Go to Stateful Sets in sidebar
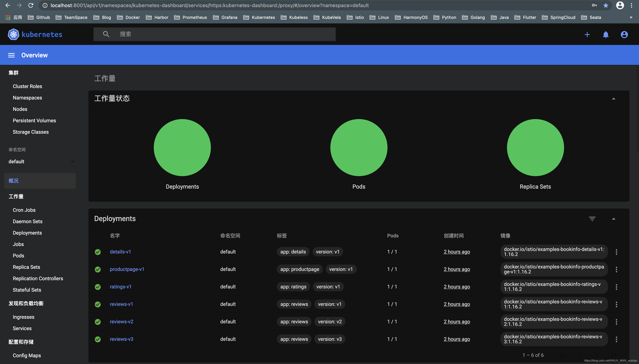This screenshot has height=364, width=639. (x=27, y=290)
